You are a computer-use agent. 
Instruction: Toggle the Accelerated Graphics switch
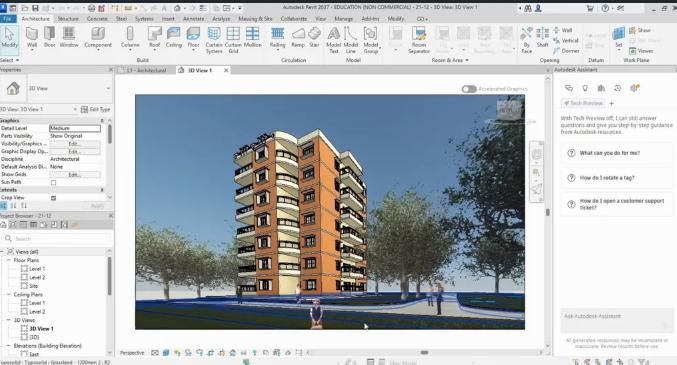pyautogui.click(x=469, y=89)
